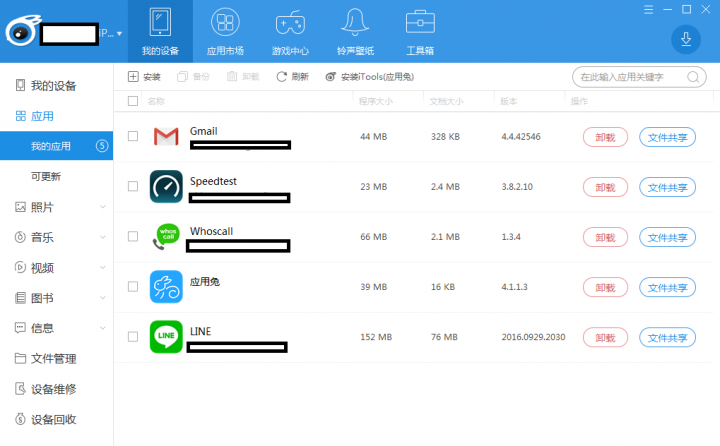The height and width of the screenshot is (446, 720).
Task: Open 文件共享 for 应用兔
Action: (667, 287)
